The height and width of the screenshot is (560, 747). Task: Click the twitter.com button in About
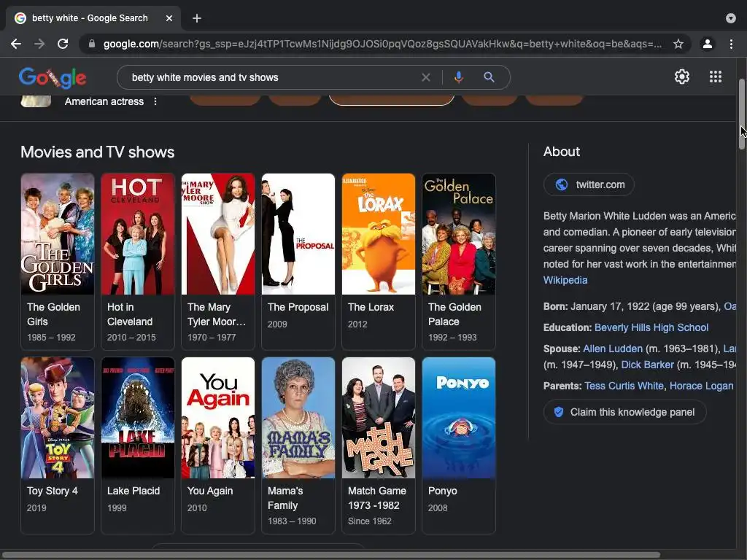coord(589,184)
